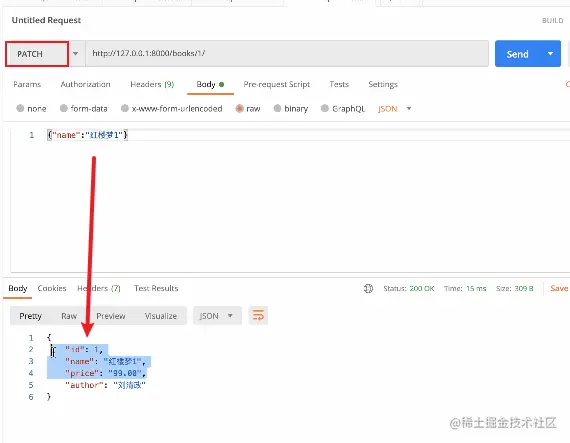Open the Pre-request Script tab

pos(277,84)
